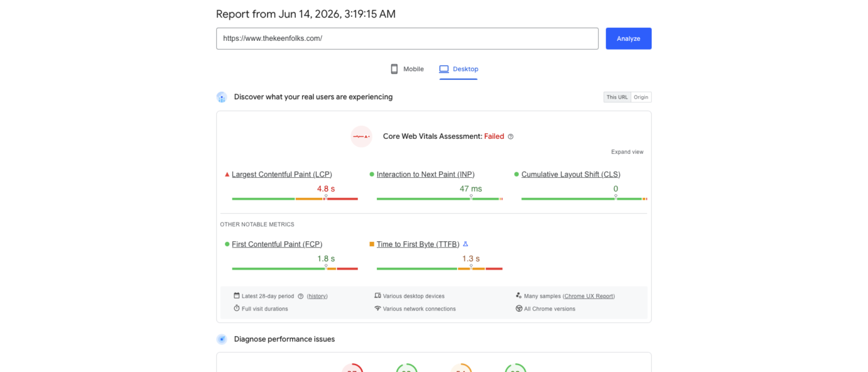
Task: Click the "Various network connections" text
Action: tap(419, 309)
